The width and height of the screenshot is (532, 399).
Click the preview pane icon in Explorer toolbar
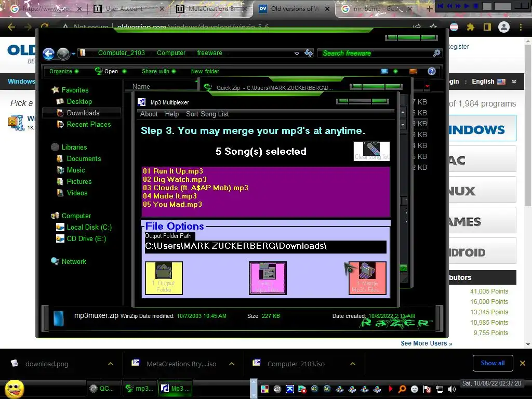point(413,71)
